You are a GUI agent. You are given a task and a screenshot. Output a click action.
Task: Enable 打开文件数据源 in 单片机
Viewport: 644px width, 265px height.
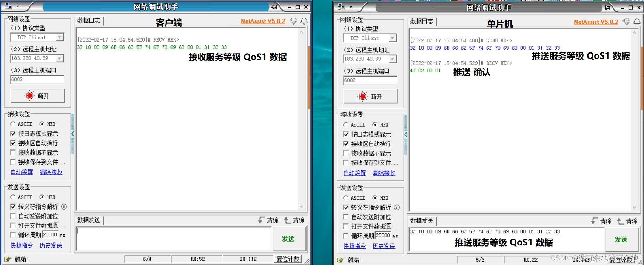click(x=346, y=226)
